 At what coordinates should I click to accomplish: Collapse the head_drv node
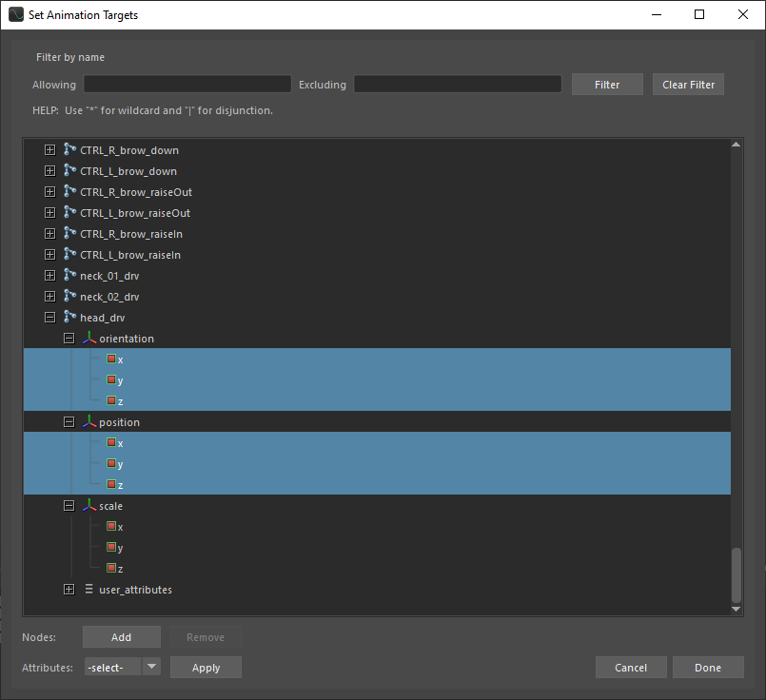point(49,318)
